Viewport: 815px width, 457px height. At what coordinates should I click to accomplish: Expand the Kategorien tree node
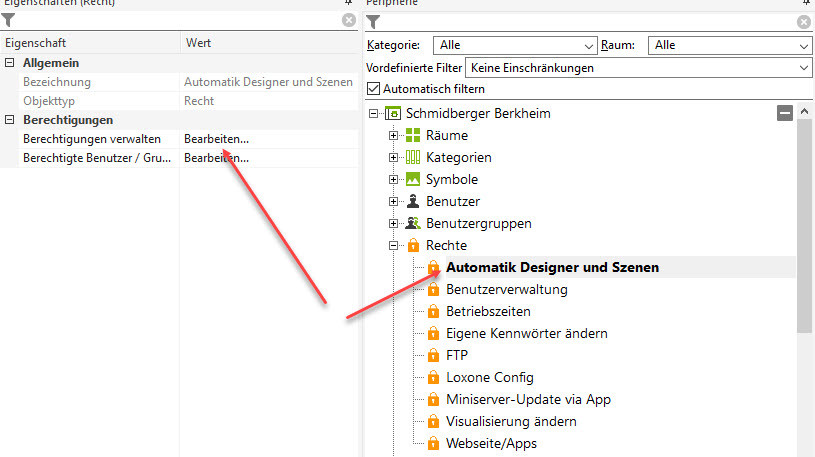click(393, 158)
